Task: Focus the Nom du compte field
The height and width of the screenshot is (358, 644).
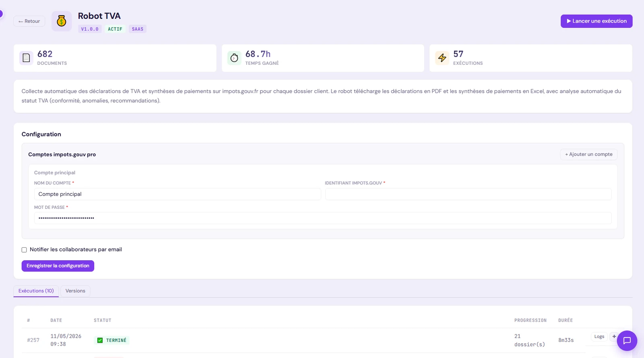Action: click(x=178, y=194)
